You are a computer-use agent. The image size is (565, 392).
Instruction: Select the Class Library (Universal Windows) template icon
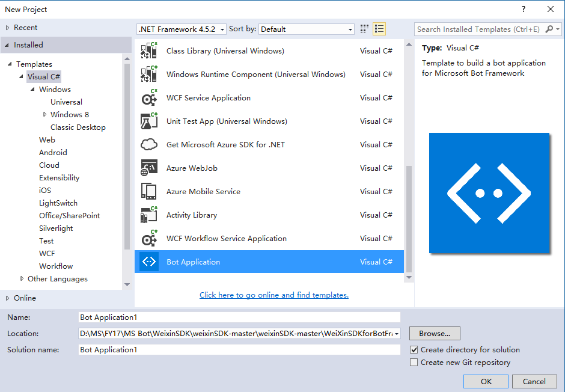(x=149, y=51)
